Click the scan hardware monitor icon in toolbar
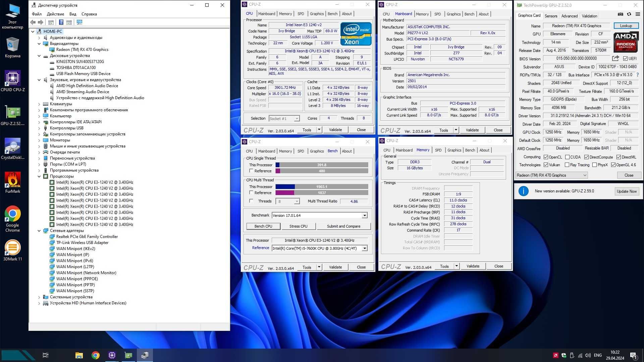 tap(79, 22)
